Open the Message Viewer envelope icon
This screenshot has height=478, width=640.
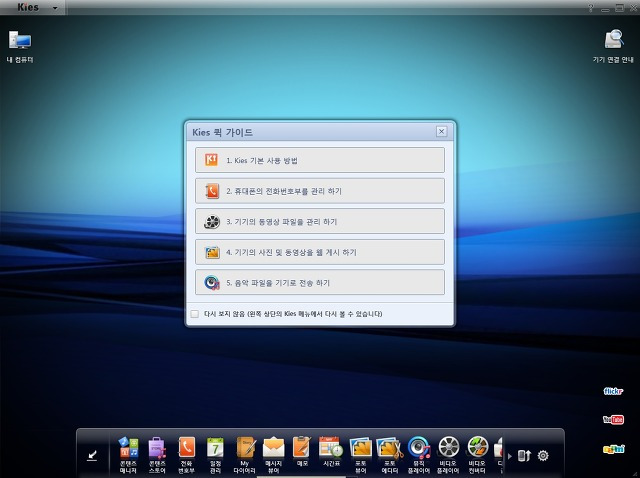(x=273, y=455)
